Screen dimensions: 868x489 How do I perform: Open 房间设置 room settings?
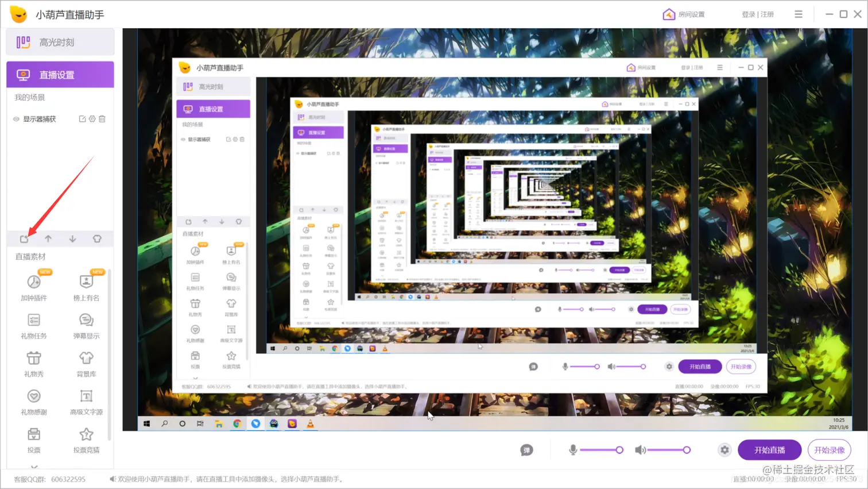684,14
